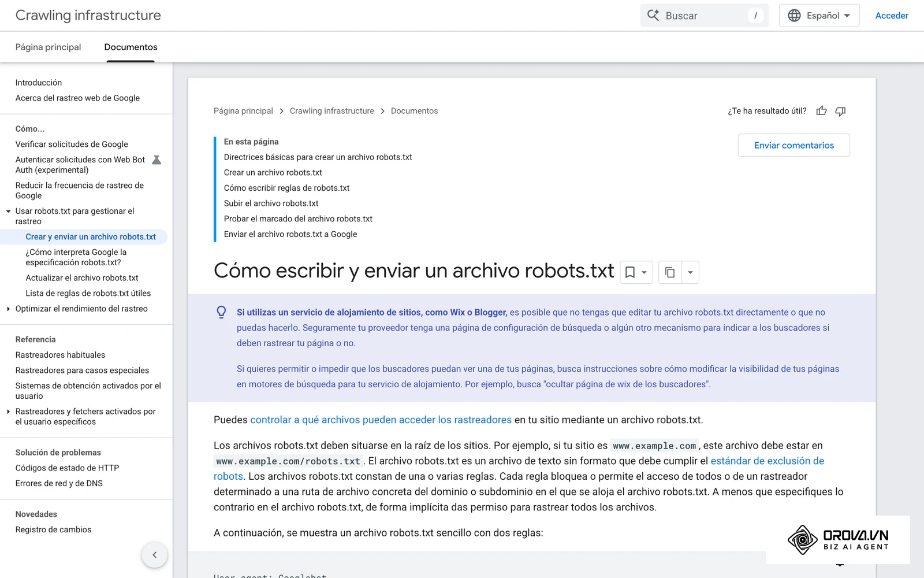
Task: Click Acceder sign-in link
Action: [x=892, y=16]
